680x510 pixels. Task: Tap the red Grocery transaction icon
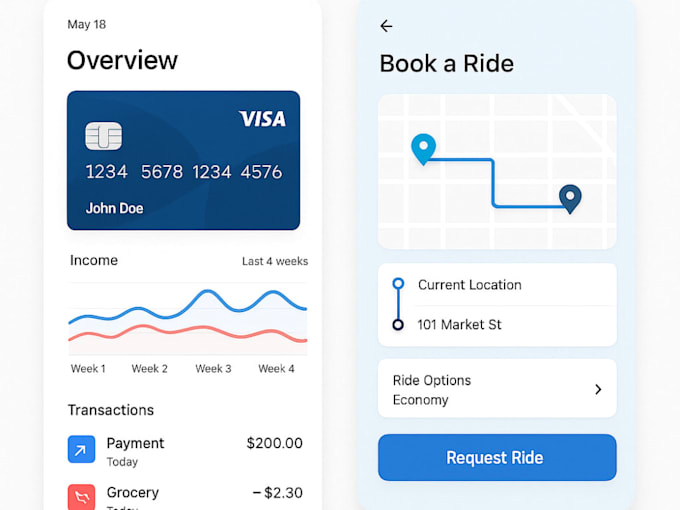click(81, 497)
